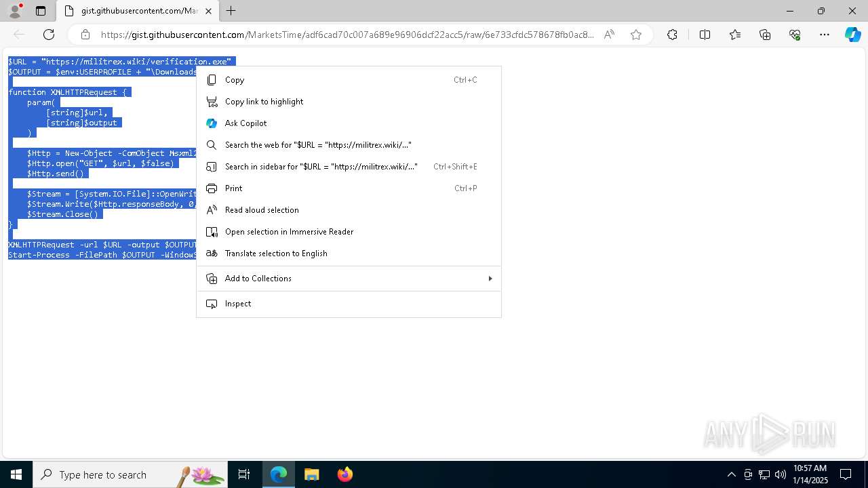
Task: Open Task View on taskbar
Action: tap(244, 474)
